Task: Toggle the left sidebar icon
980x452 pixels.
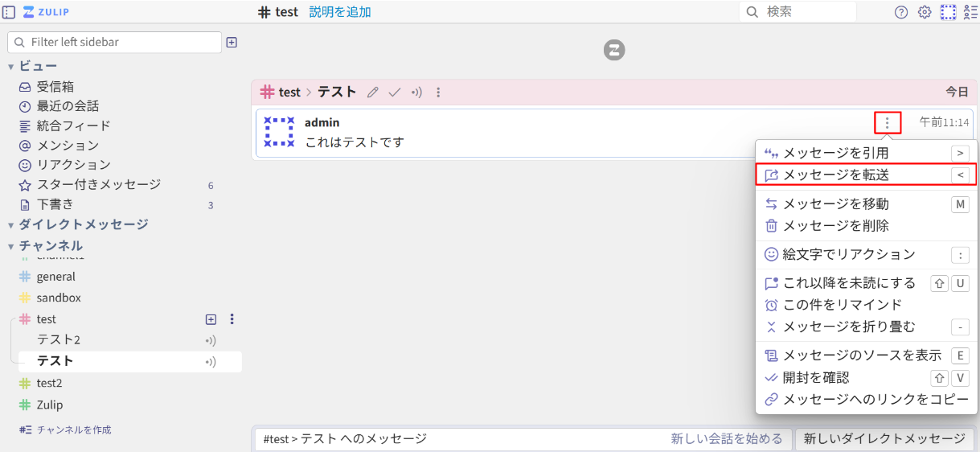Action: coord(10,12)
